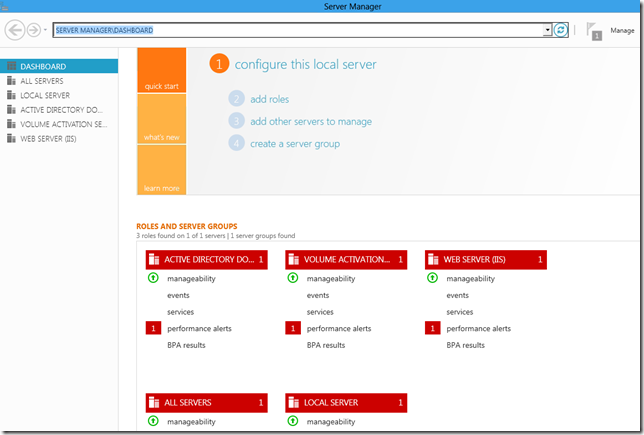Click the Active Directory icon in sidebar

(12, 109)
